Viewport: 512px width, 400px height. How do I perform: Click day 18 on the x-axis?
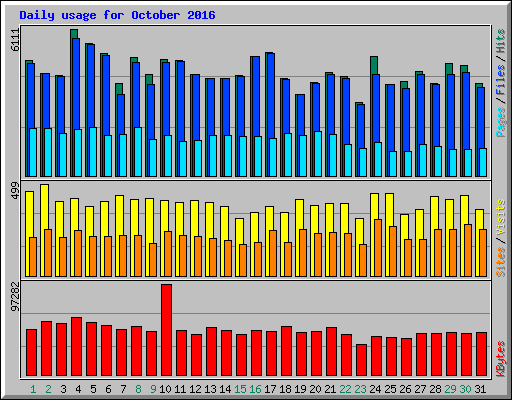tap(285, 389)
